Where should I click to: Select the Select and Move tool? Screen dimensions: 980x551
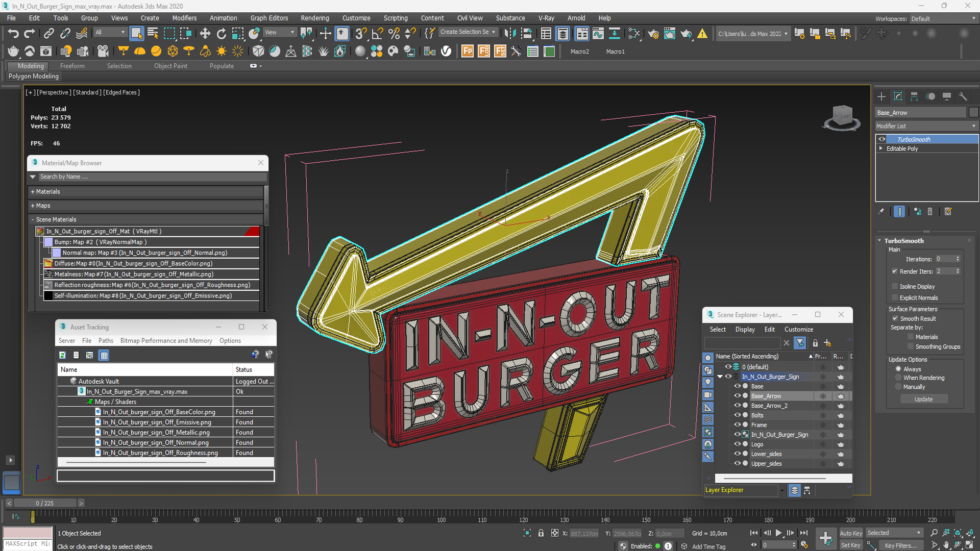205,34
